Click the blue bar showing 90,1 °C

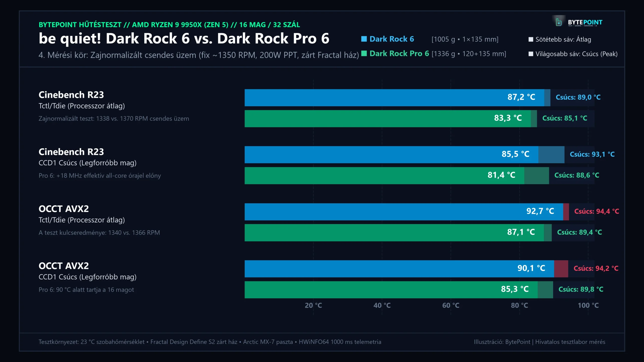pyautogui.click(x=399, y=269)
